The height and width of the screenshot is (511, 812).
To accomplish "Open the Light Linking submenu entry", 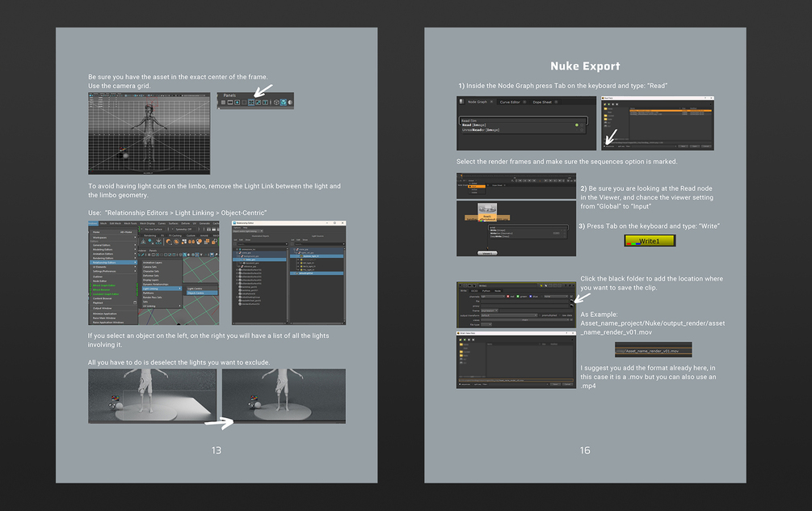I will click(162, 289).
